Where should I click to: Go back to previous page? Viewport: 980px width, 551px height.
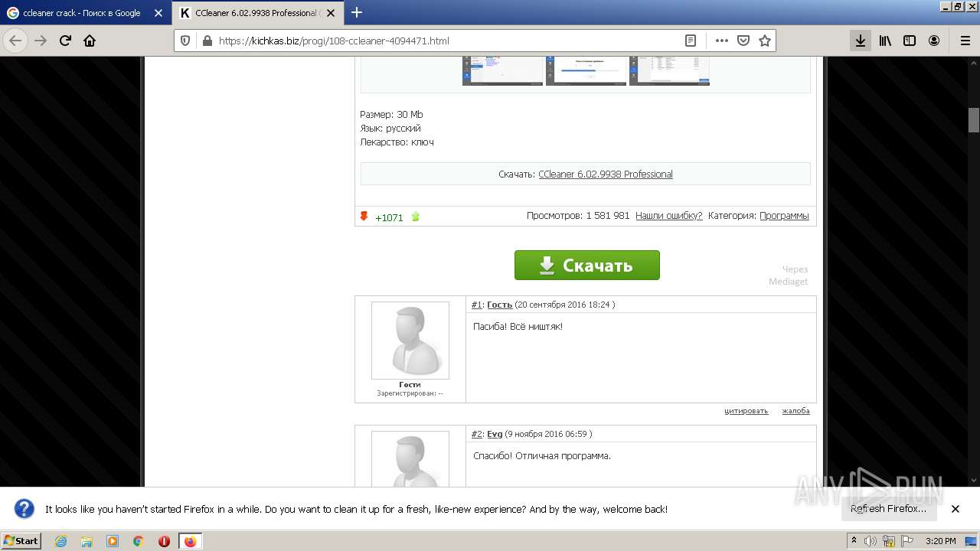15,41
